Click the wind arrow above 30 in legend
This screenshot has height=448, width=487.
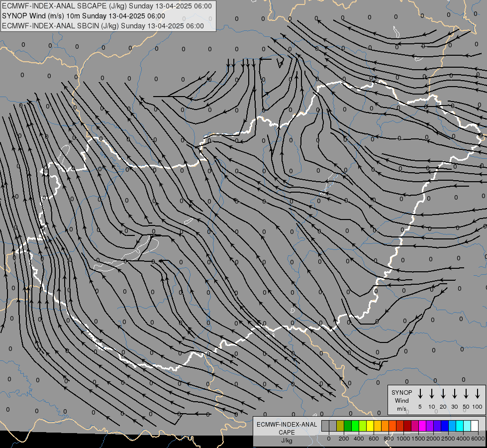pyautogui.click(x=454, y=394)
